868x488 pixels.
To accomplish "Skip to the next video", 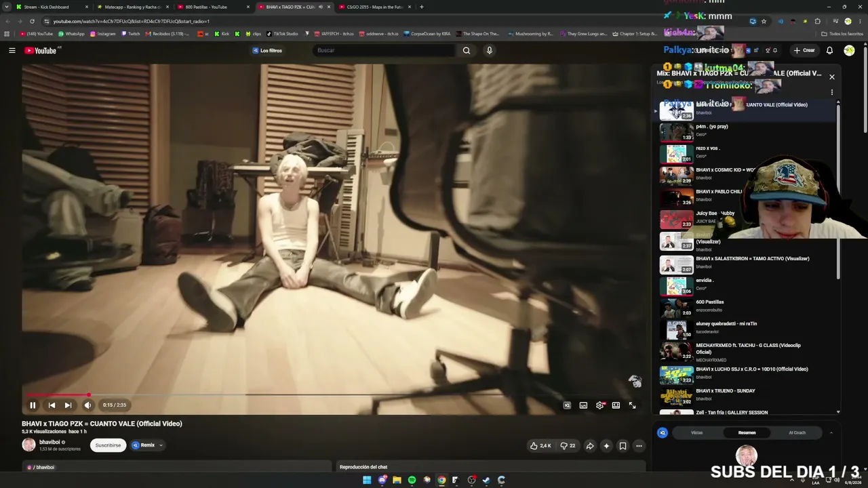I will coord(68,405).
